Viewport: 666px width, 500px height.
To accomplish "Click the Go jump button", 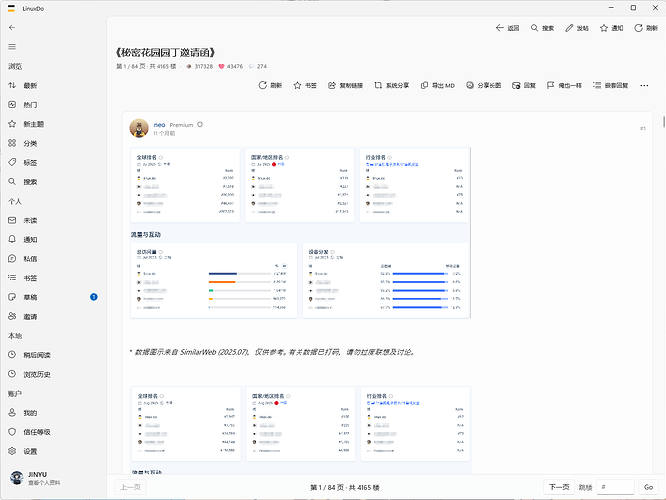I will pyautogui.click(x=649, y=487).
